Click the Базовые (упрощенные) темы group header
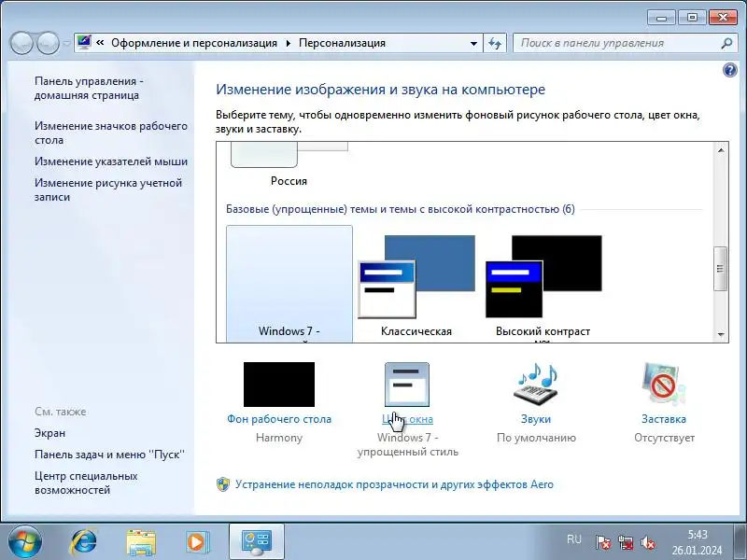747x560 pixels. click(x=401, y=209)
